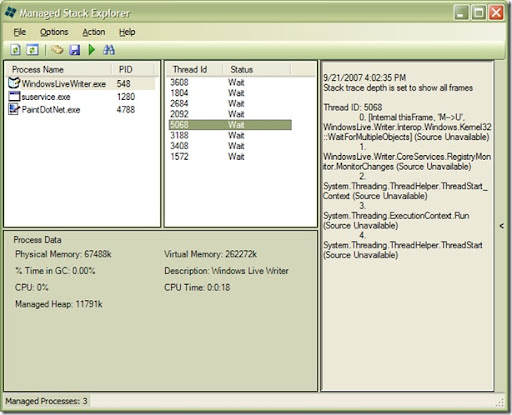
Task: Click the refresh process list toolbar icon
Action: click(15, 50)
